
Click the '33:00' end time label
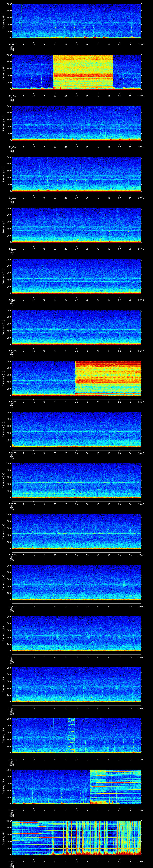[x=141, y=861]
